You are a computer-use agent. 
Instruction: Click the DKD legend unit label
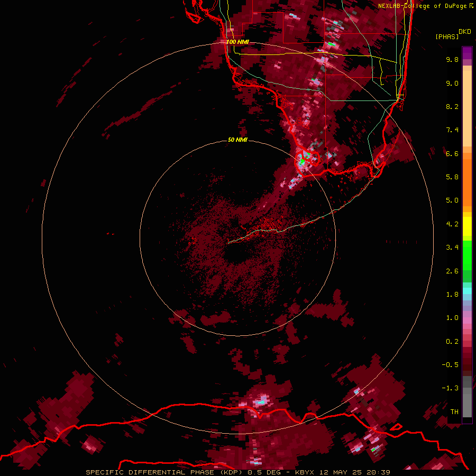465,32
